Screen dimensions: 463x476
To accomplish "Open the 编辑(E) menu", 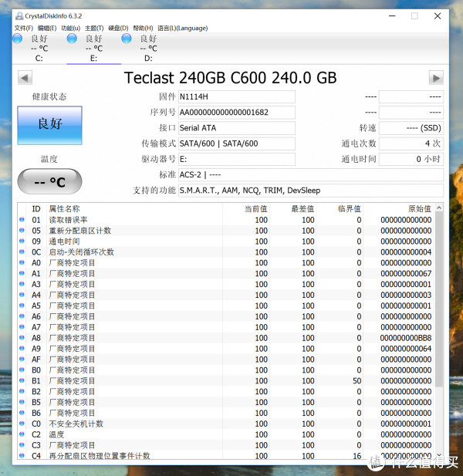I will (x=47, y=28).
